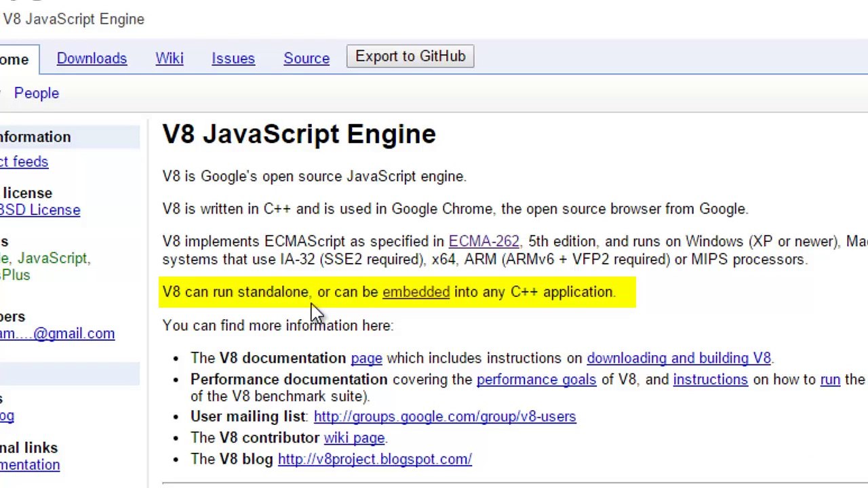Click the project title above the tabs
The width and height of the screenshot is (868, 488).
[x=73, y=19]
